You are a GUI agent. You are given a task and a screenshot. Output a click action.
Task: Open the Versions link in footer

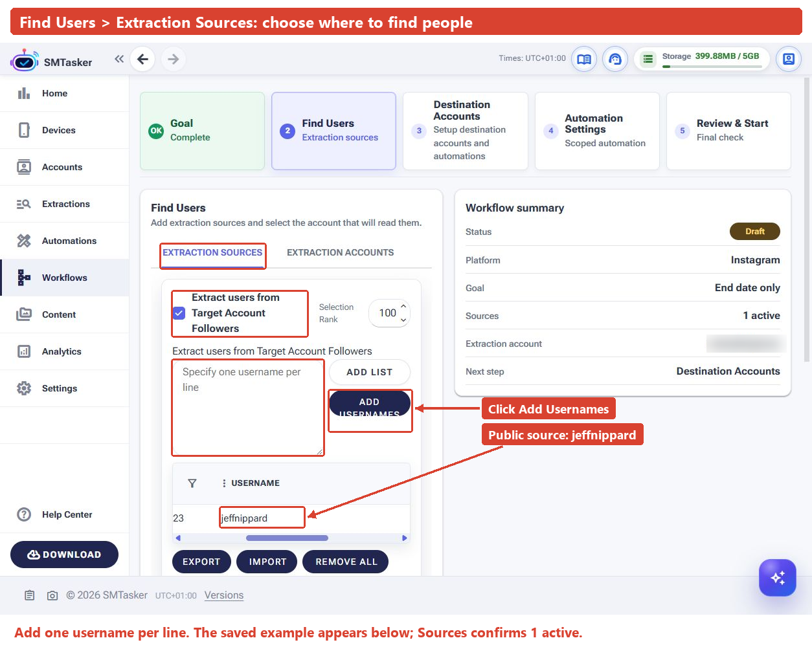(x=224, y=595)
